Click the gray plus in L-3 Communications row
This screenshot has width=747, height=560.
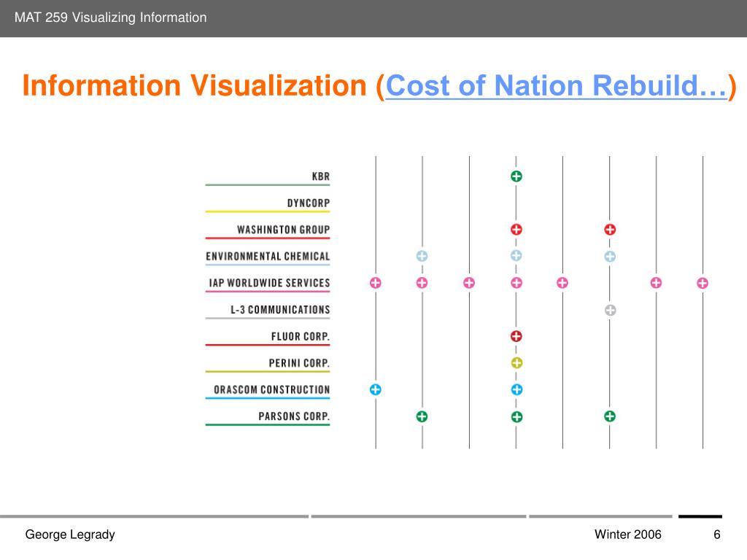coord(610,311)
